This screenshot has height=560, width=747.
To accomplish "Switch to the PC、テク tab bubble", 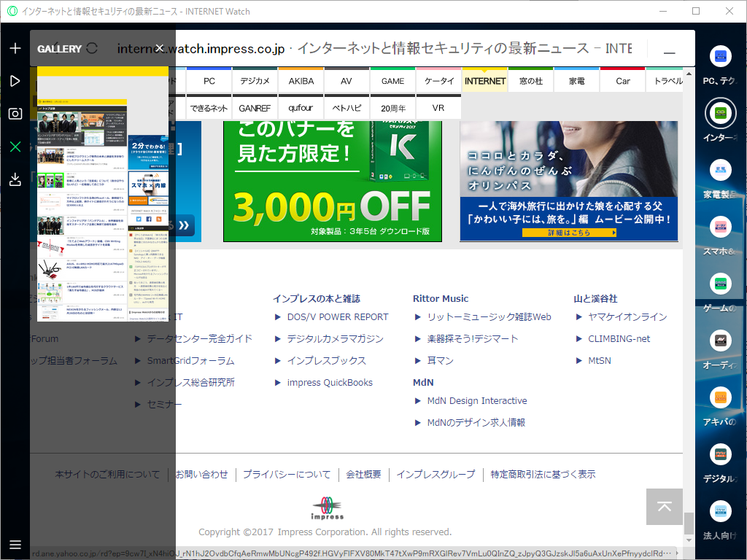I will (720, 57).
